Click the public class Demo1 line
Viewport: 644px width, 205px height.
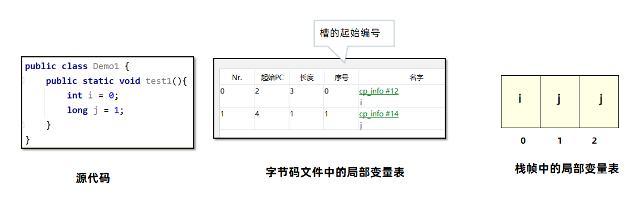point(77,66)
